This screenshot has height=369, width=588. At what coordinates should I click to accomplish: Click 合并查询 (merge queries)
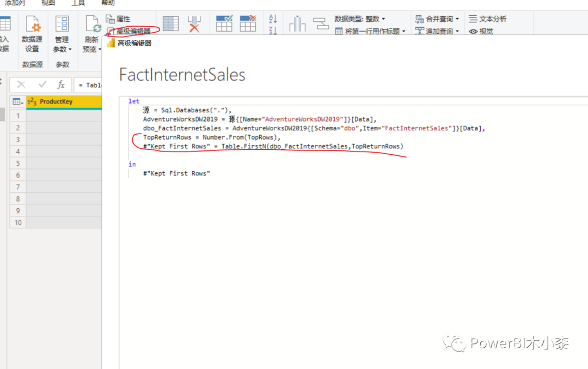click(x=437, y=19)
